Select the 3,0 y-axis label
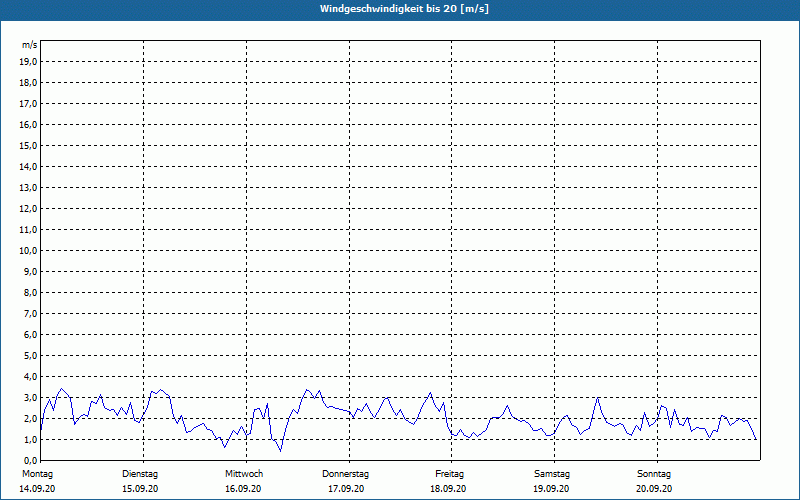This screenshot has width=800, height=500. (x=30, y=397)
